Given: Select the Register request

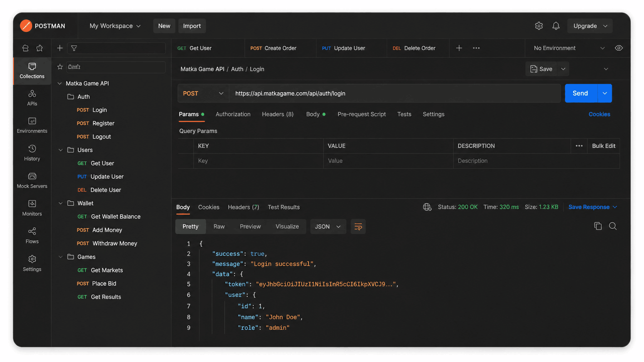Looking at the screenshot, I should click(96, 123).
